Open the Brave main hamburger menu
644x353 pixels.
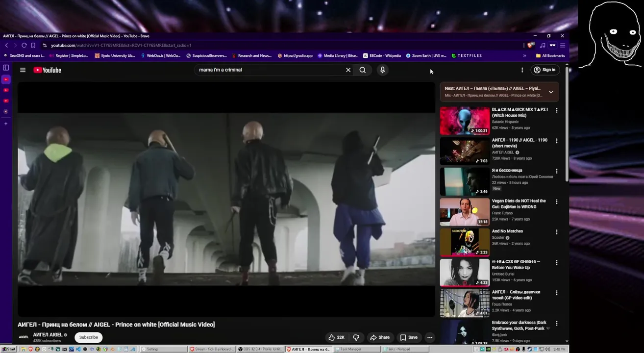[x=563, y=45]
